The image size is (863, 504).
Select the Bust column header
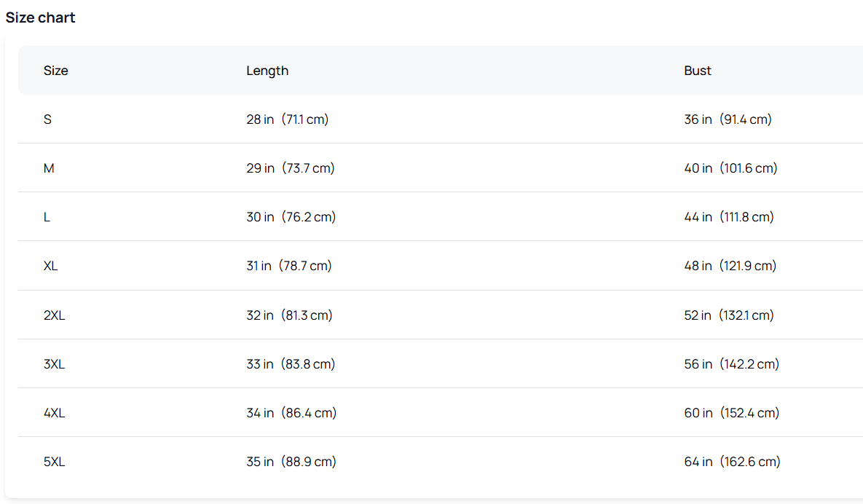[x=698, y=71]
